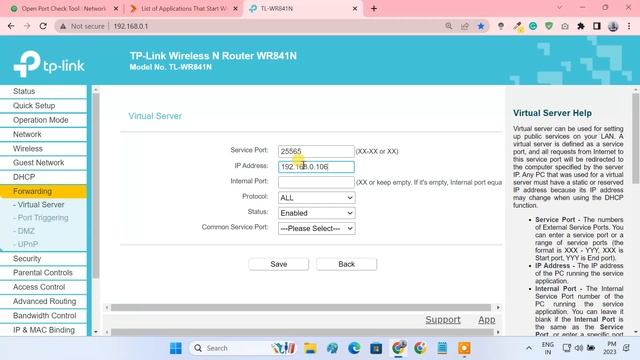The height and width of the screenshot is (360, 640).
Task: Open Parental Controls menu
Action: pyautogui.click(x=43, y=273)
